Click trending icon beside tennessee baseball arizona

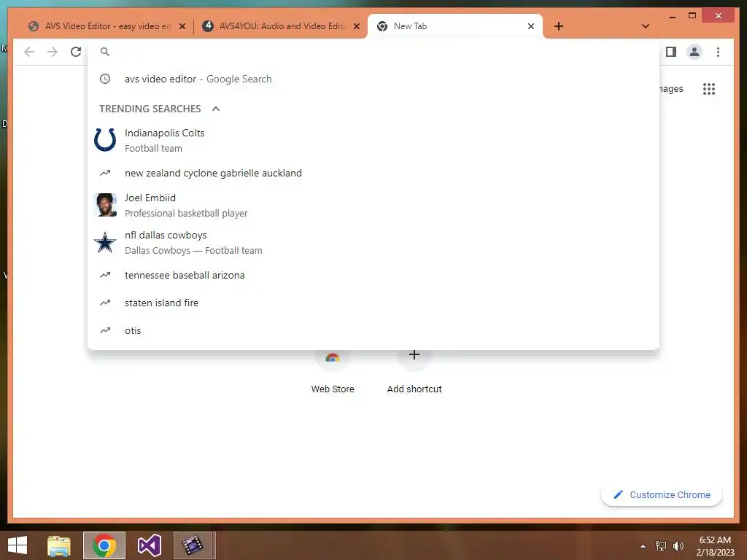tap(105, 275)
